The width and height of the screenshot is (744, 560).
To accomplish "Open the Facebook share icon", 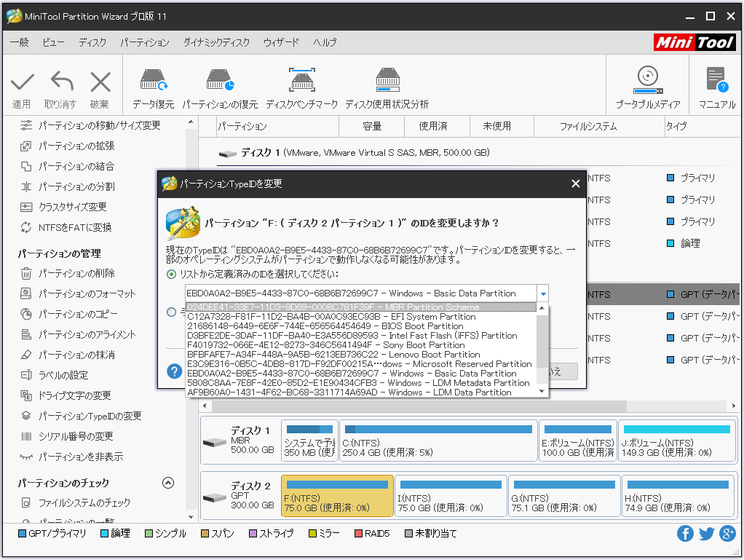I will click(685, 534).
